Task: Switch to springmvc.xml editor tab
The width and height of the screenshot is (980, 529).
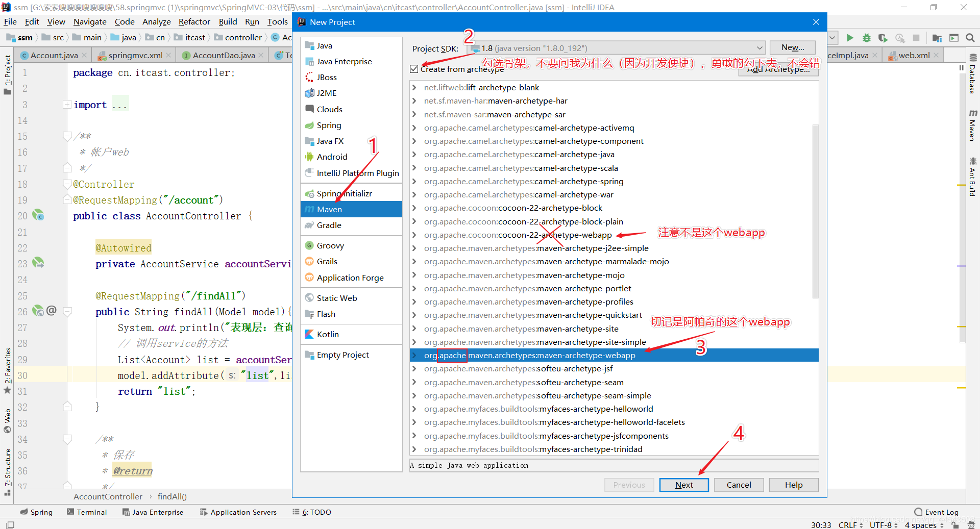Action: click(x=135, y=55)
